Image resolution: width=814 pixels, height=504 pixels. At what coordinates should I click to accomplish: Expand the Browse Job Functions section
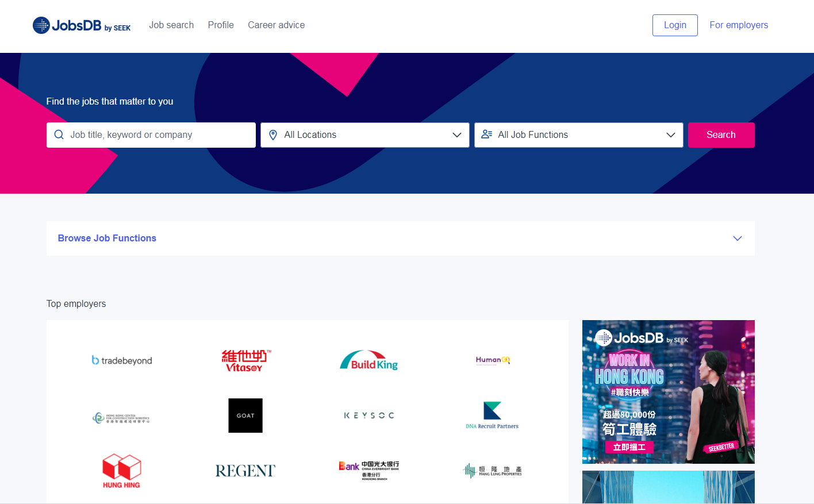pyautogui.click(x=401, y=238)
